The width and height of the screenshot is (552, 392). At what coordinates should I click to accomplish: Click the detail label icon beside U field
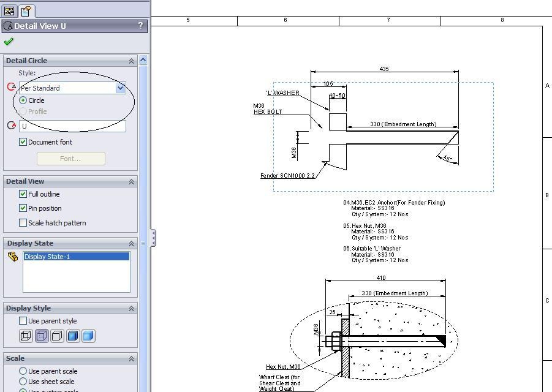coord(12,126)
